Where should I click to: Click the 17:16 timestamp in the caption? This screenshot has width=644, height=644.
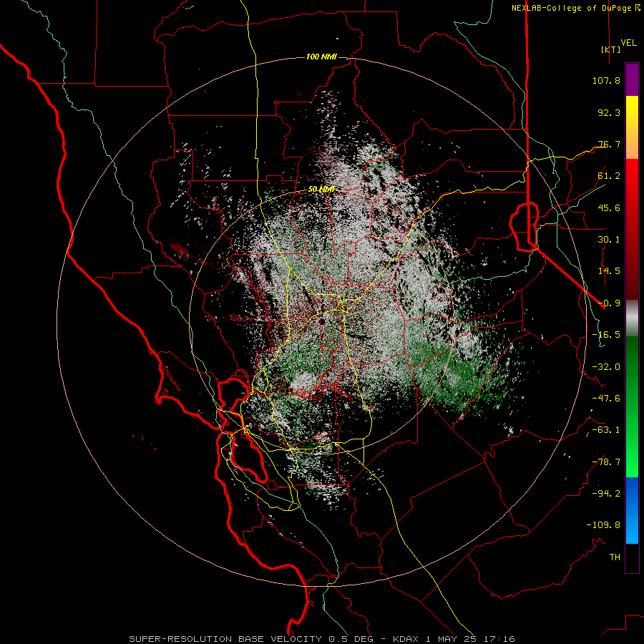500,639
